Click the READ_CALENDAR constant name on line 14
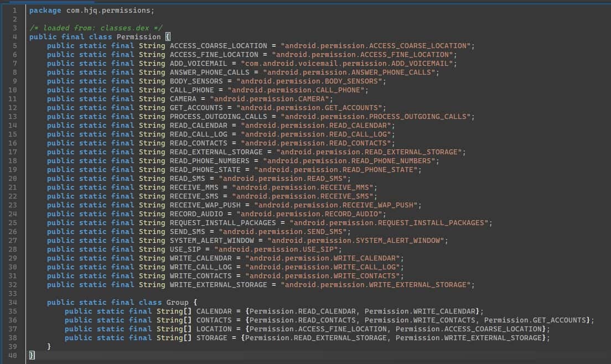Image resolution: width=611 pixels, height=364 pixels. click(x=198, y=126)
